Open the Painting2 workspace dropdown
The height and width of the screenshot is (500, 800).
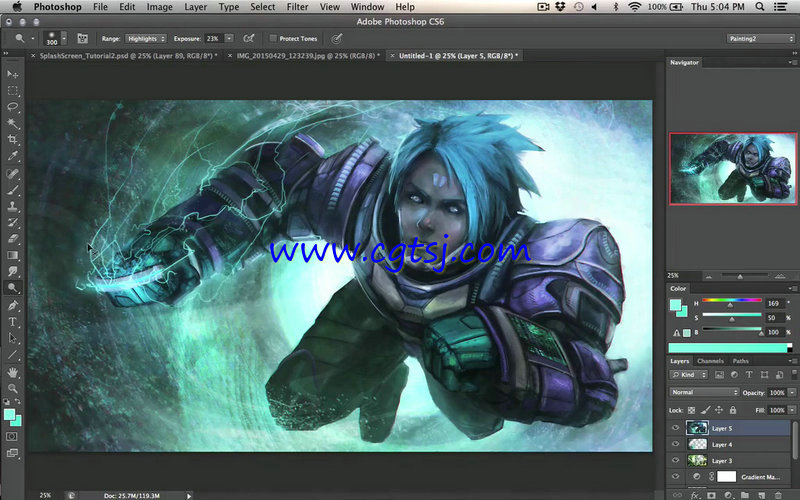[x=760, y=38]
